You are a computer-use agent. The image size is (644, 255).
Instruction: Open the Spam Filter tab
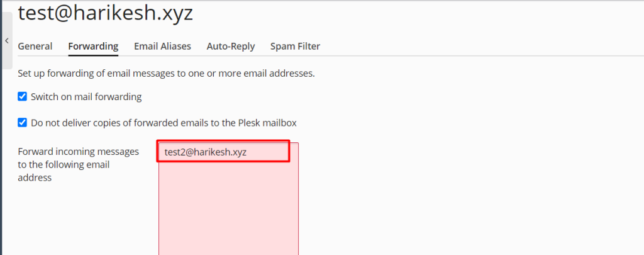point(295,46)
